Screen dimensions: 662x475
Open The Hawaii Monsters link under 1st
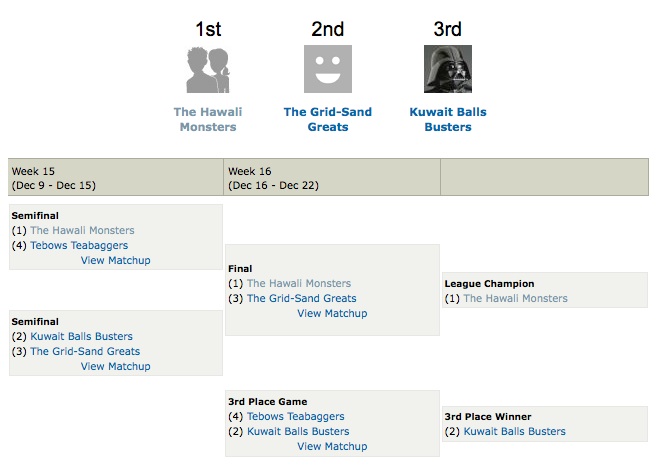coord(208,119)
